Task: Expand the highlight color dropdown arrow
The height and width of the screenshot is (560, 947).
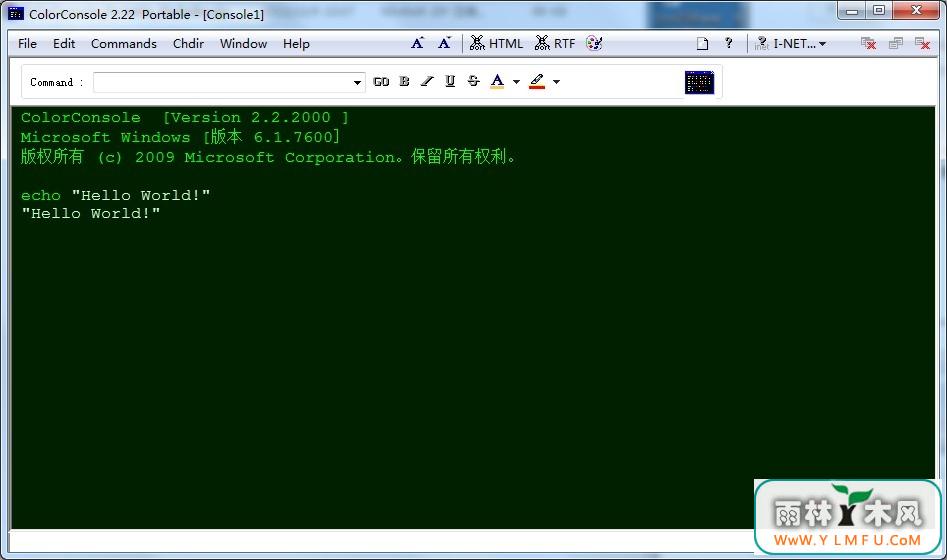Action: [556, 82]
